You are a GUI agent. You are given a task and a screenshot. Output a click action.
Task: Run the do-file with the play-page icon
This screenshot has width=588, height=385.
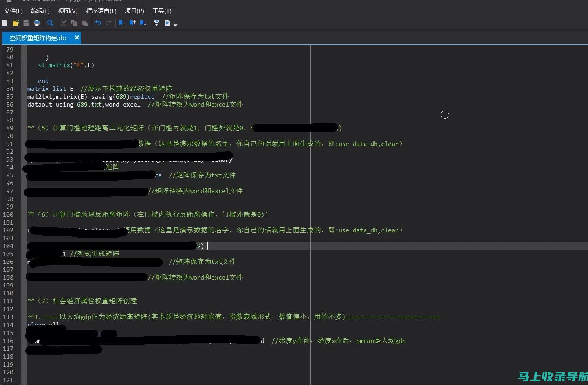click(x=167, y=23)
